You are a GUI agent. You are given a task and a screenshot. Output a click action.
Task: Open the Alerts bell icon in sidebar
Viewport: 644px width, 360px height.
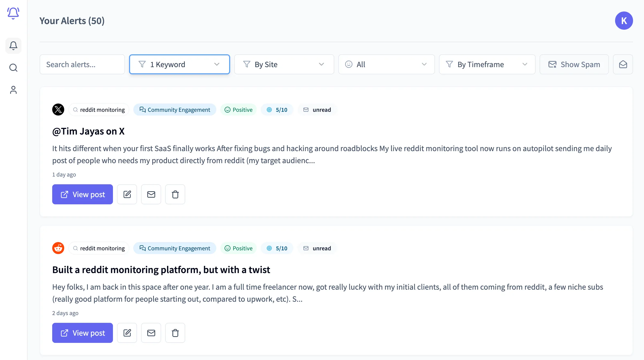13,46
